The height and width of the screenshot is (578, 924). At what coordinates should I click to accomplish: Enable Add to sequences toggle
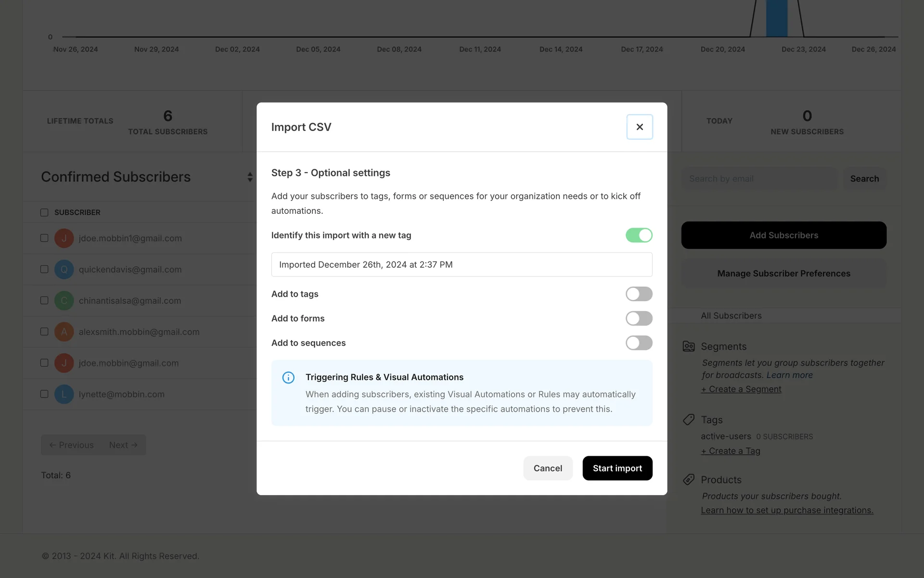[639, 343]
